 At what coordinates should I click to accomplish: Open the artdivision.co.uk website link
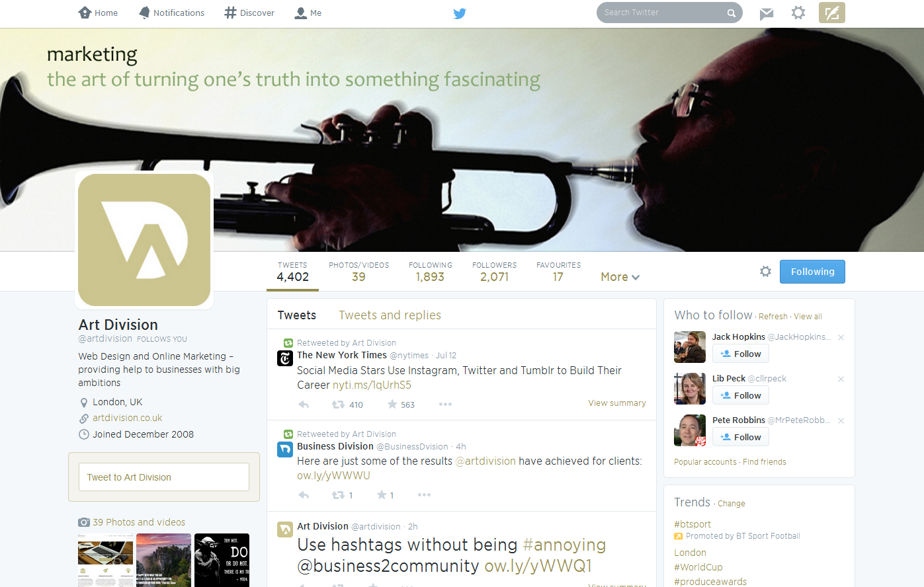click(128, 418)
